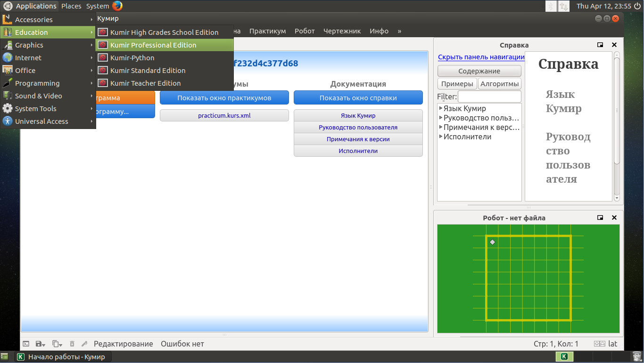Click the copy pages icon in status bar
The height and width of the screenshot is (363, 644).
coord(56,344)
